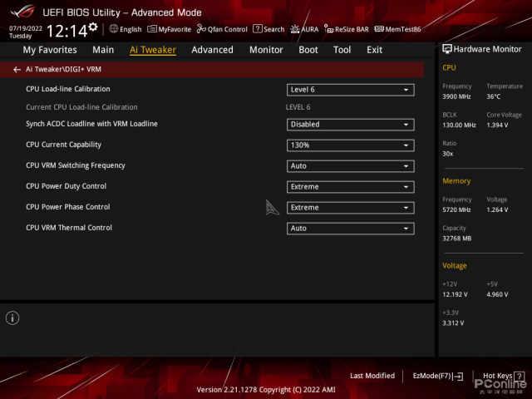Click the CPU VRM Thermal Control label
The height and width of the screenshot is (399, 532).
(x=69, y=228)
